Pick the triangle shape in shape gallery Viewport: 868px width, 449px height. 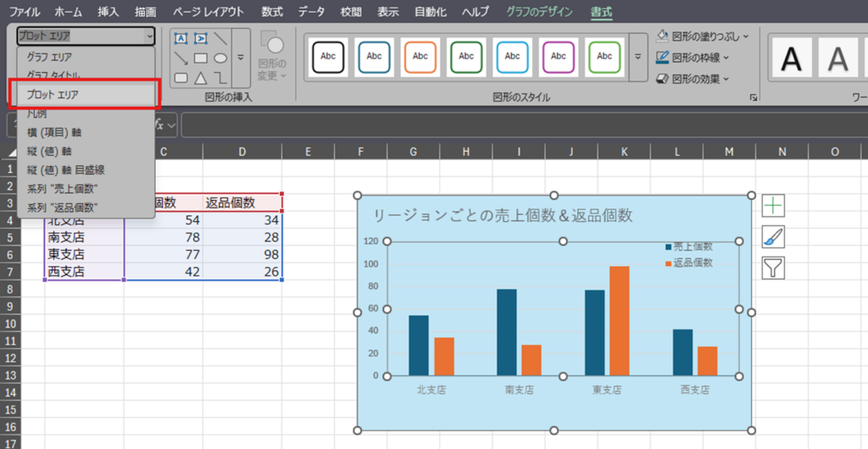200,78
